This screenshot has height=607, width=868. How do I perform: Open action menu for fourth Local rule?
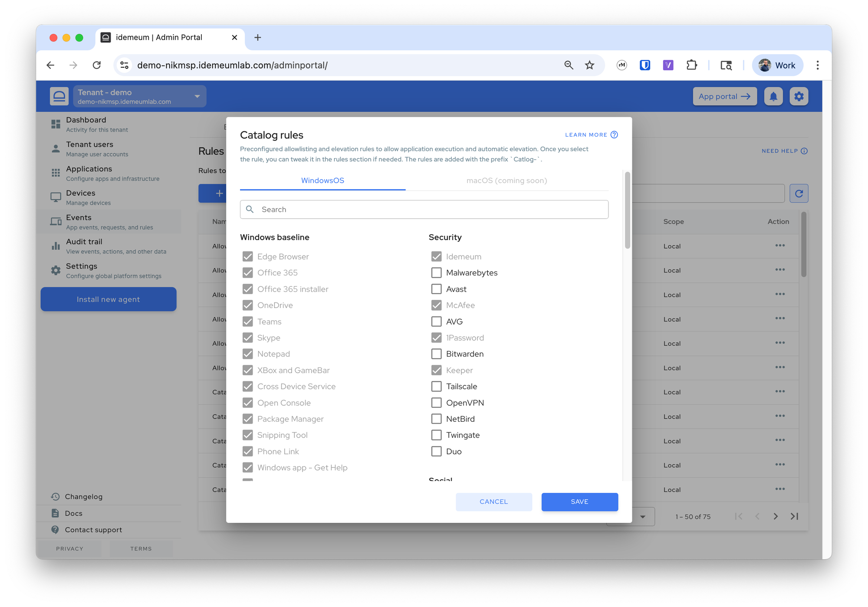(780, 318)
